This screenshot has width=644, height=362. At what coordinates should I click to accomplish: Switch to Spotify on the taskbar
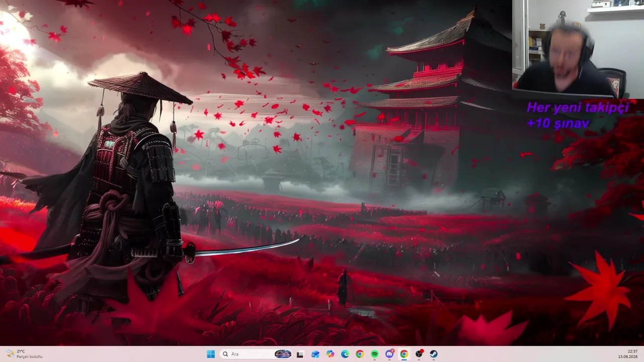click(375, 354)
